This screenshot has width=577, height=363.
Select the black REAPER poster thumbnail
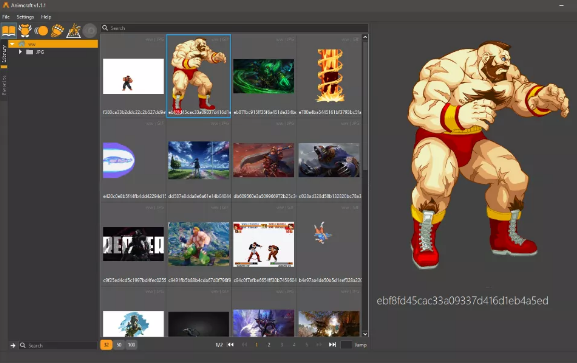133,244
